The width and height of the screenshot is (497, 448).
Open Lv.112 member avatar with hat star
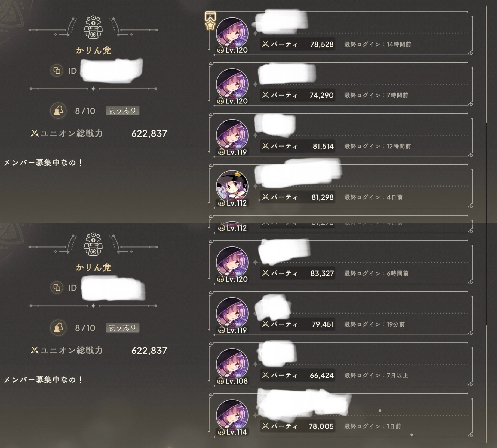coord(232,187)
